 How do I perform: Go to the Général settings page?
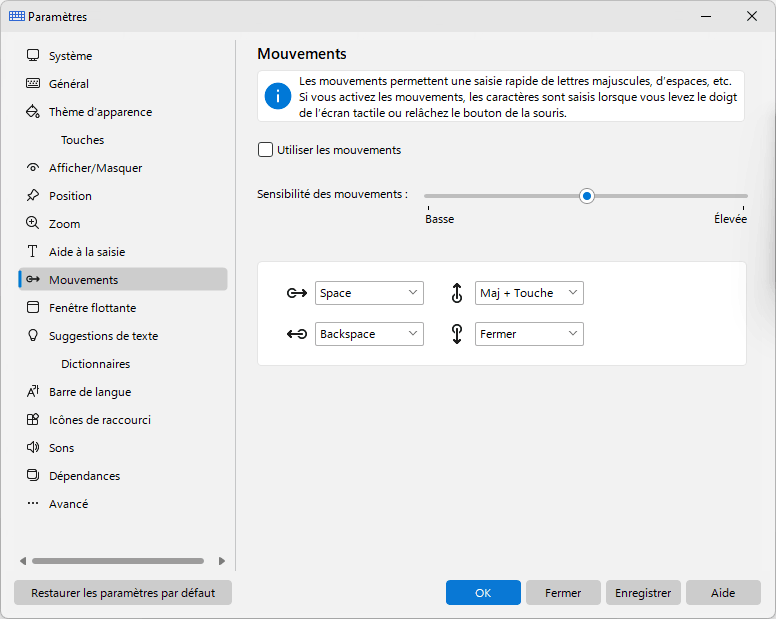(123, 84)
